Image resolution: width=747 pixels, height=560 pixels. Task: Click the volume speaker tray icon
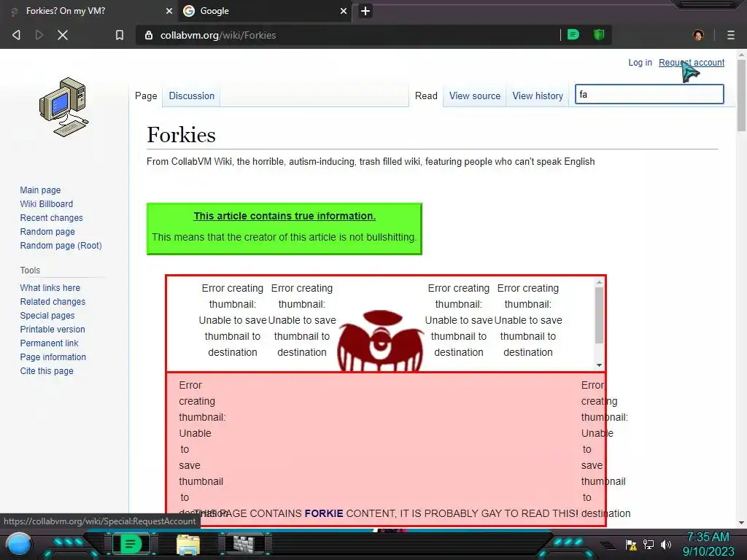click(x=665, y=544)
